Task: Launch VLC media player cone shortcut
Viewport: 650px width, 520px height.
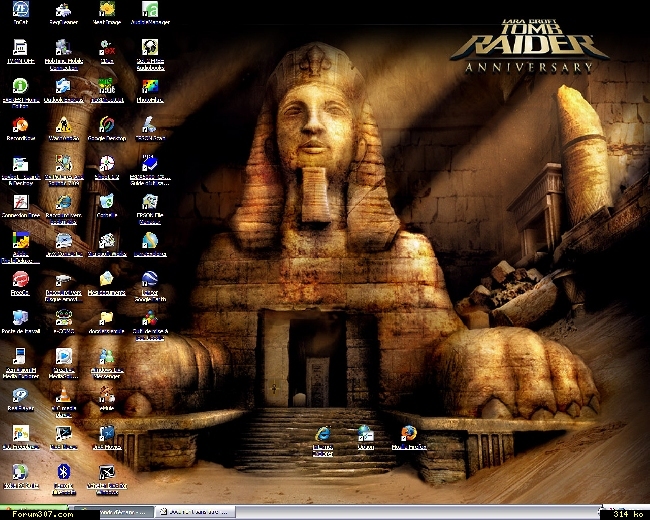Action: point(63,403)
